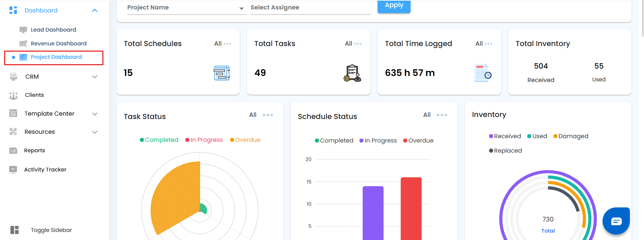Expand the Resources chevron
This screenshot has width=644, height=240.
(95, 132)
